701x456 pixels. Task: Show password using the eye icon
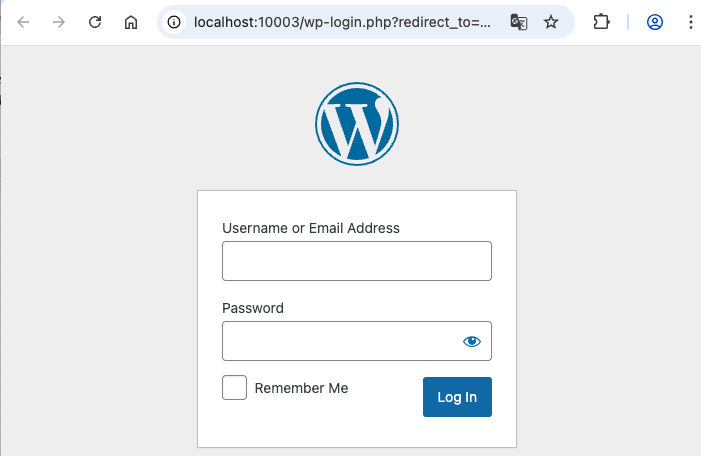pyautogui.click(x=472, y=342)
